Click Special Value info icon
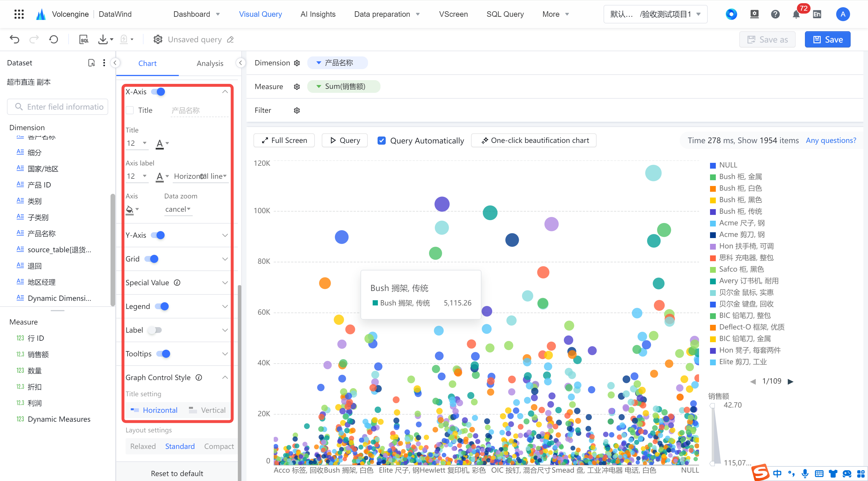 point(177,283)
